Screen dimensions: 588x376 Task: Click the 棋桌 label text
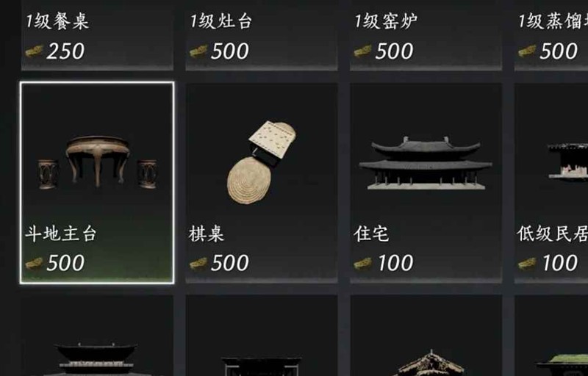tap(207, 234)
